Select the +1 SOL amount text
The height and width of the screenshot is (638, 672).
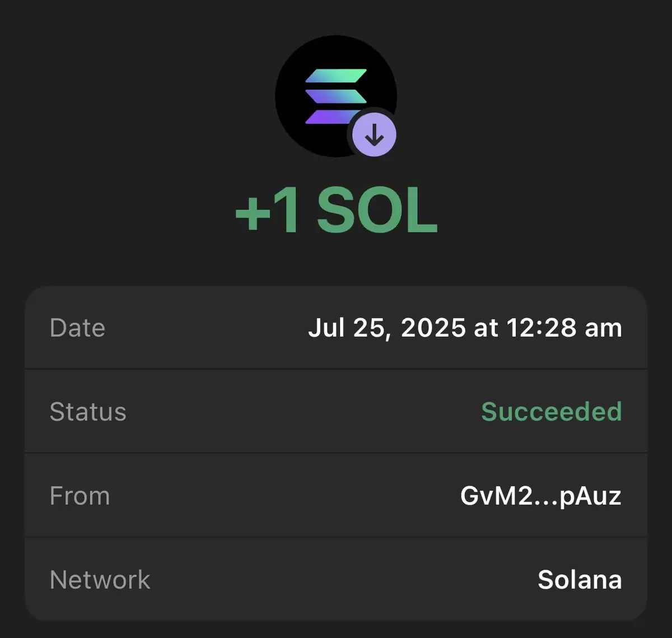pos(336,211)
